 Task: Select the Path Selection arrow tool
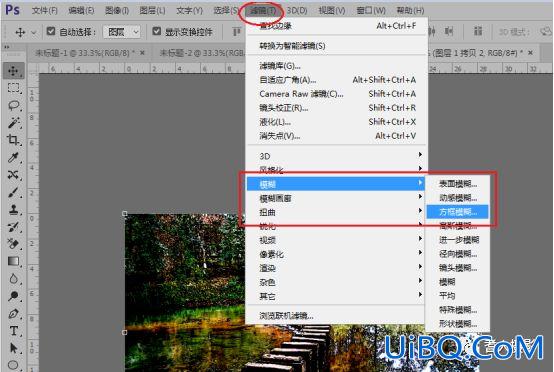(x=13, y=348)
